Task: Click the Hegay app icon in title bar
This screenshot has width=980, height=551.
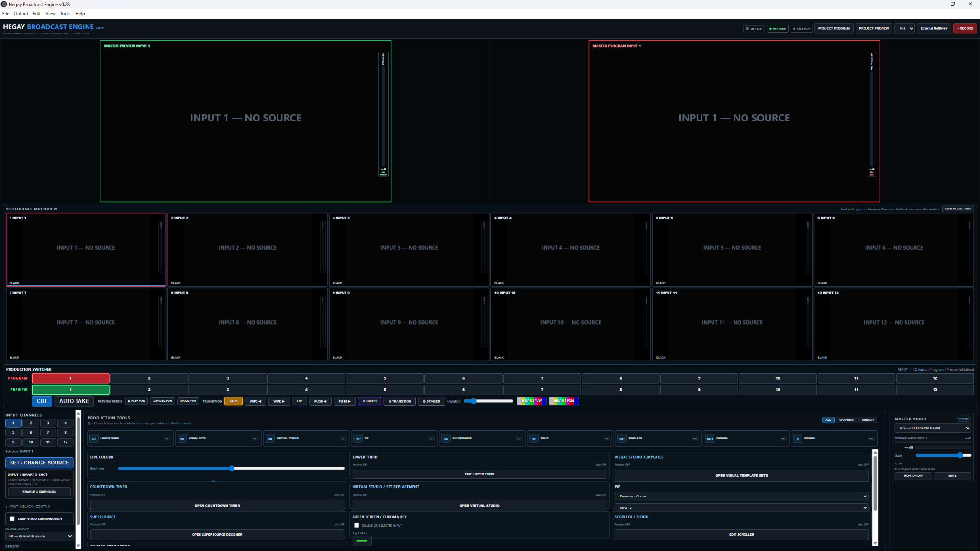Action: (4, 4)
